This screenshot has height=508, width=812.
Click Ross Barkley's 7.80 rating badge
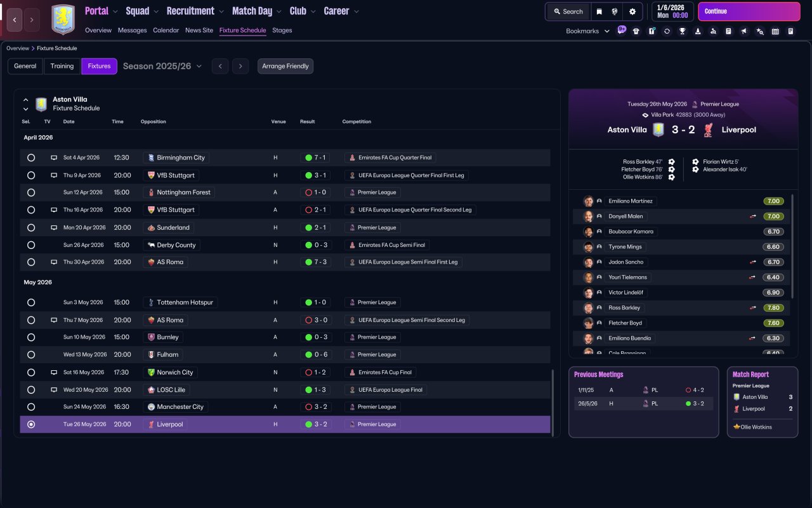point(773,308)
